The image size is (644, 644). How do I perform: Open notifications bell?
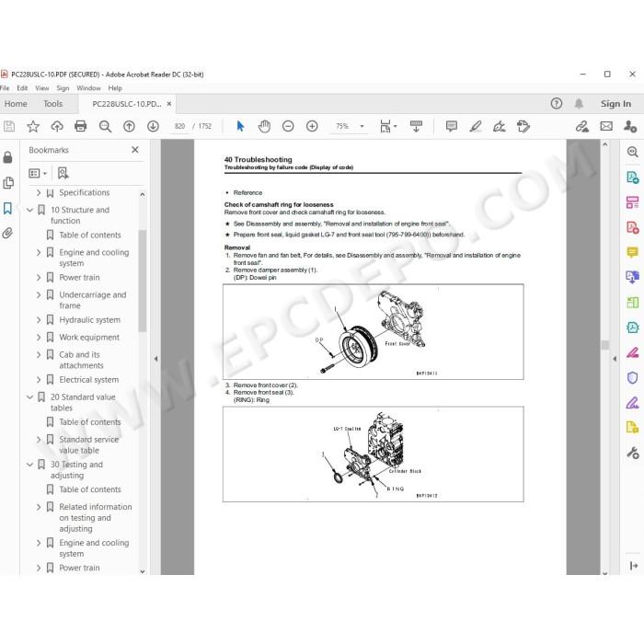tap(579, 103)
